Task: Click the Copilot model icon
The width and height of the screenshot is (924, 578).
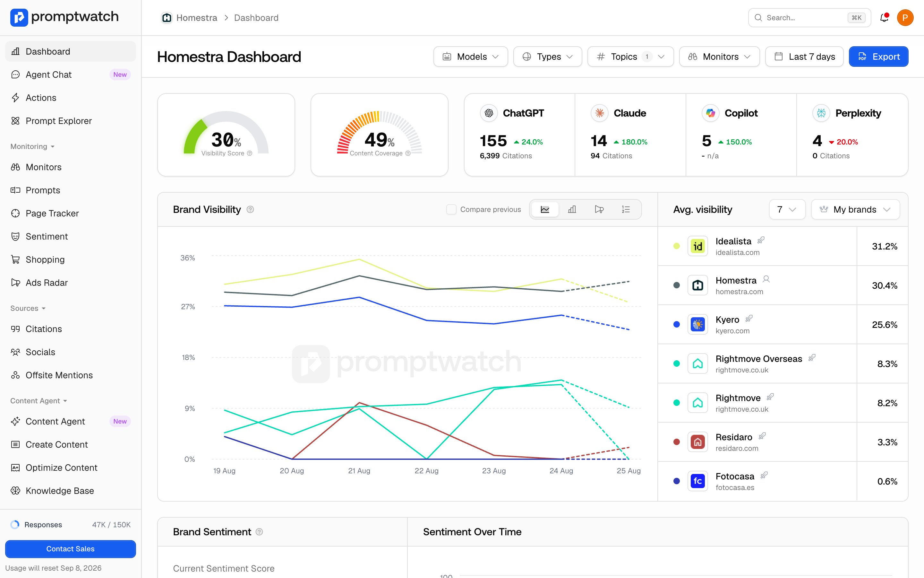Action: click(711, 113)
